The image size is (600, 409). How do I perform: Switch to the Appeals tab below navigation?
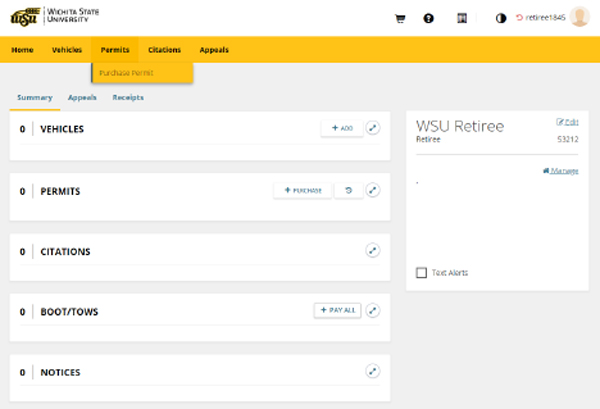click(82, 98)
